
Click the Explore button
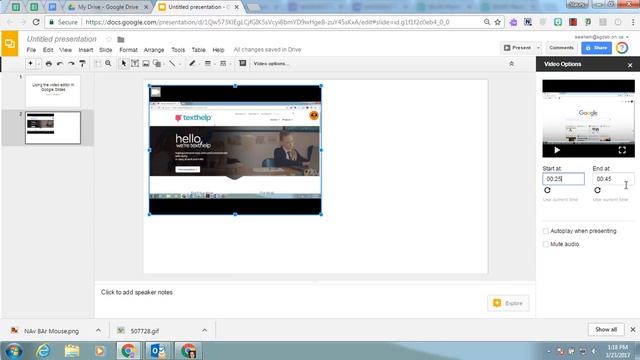(x=508, y=303)
